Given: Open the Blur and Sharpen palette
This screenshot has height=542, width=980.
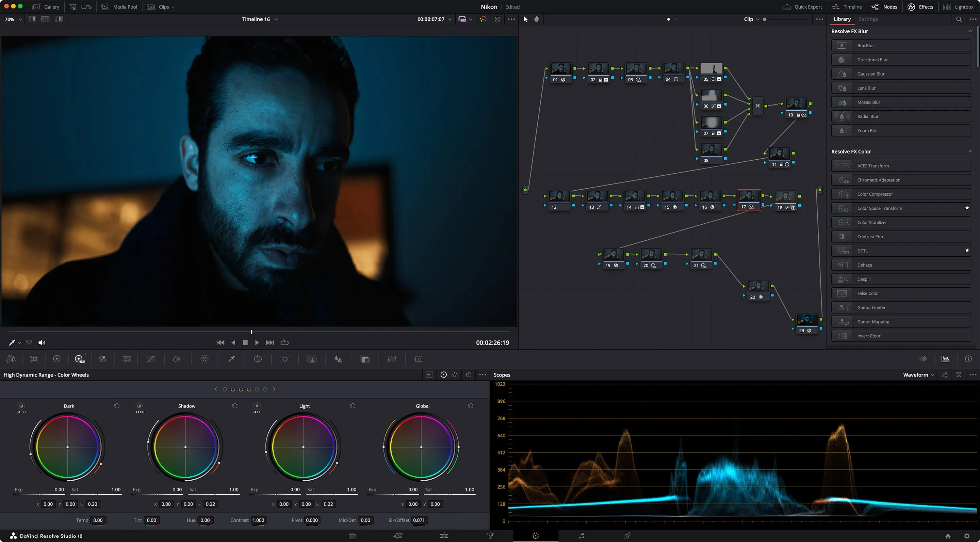Looking at the screenshot, I should [338, 359].
